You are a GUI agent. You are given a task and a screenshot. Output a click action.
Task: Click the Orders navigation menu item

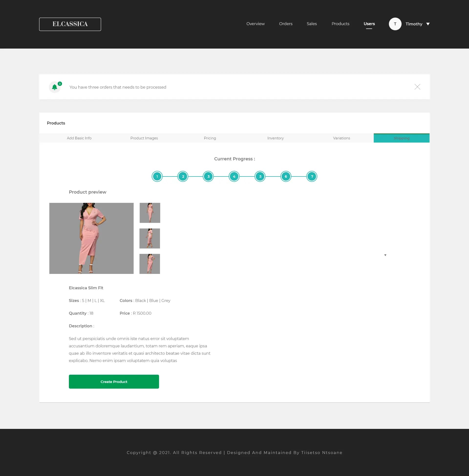[286, 24]
